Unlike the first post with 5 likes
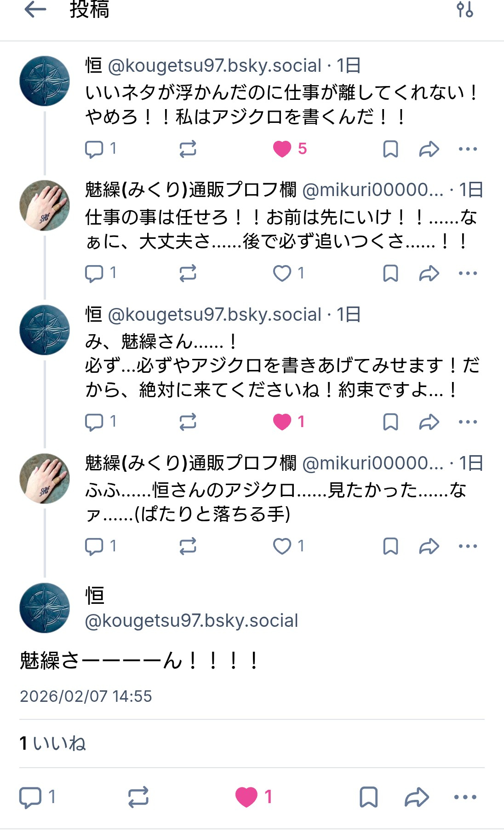Image resolution: width=504 pixels, height=839 pixels. pos(282,149)
